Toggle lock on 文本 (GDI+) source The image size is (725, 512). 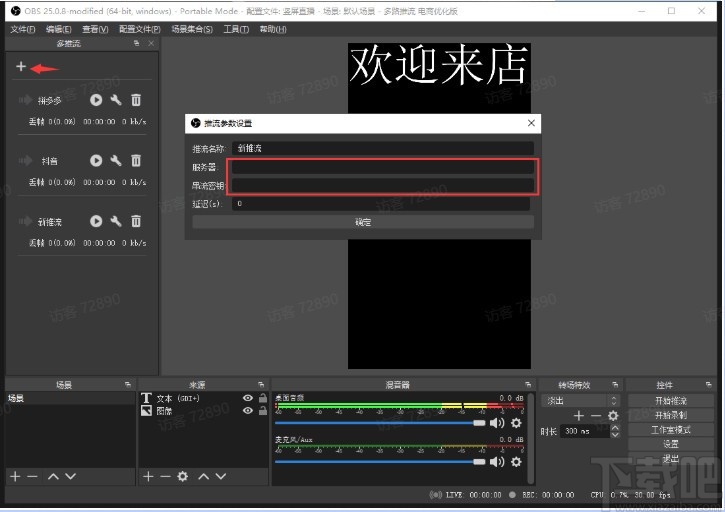click(263, 398)
